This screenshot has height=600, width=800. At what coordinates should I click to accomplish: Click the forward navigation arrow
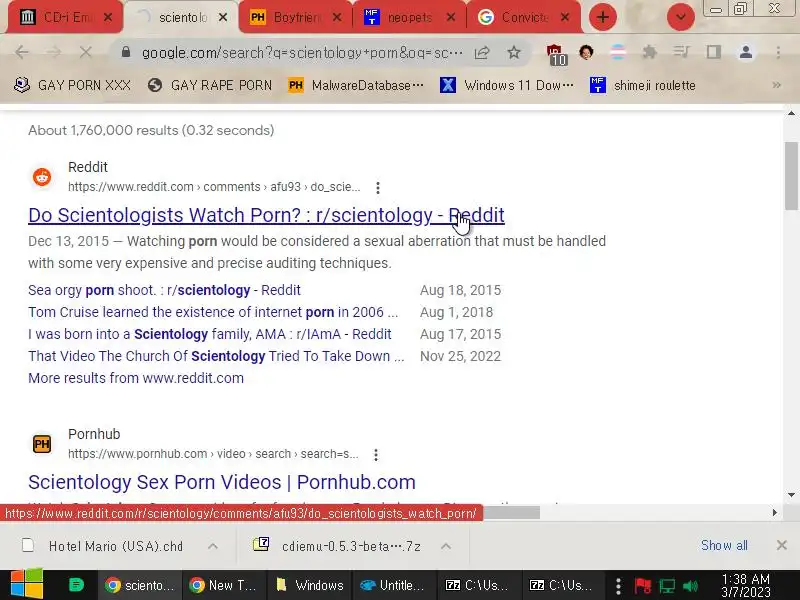coord(54,52)
